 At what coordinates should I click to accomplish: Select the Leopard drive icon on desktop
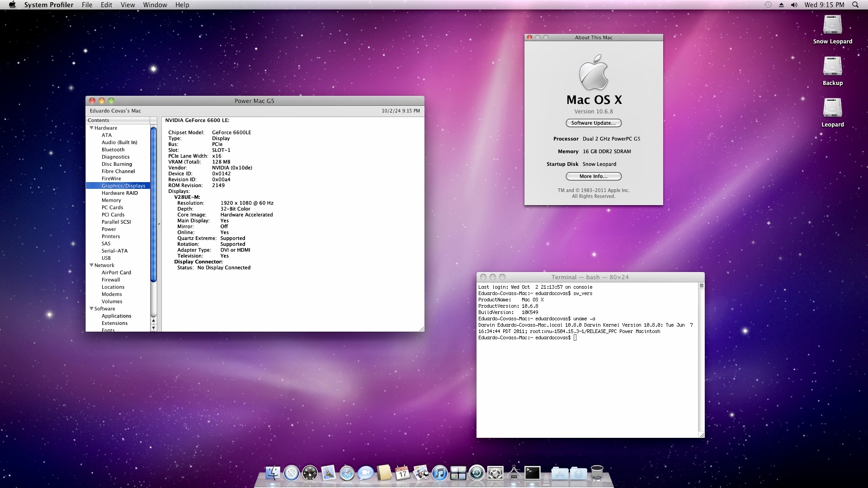coord(832,108)
